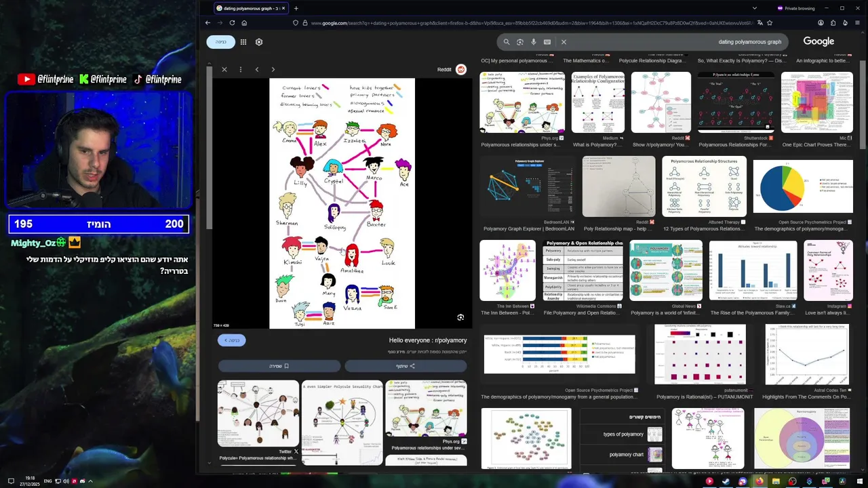Reload the current page

232,22
